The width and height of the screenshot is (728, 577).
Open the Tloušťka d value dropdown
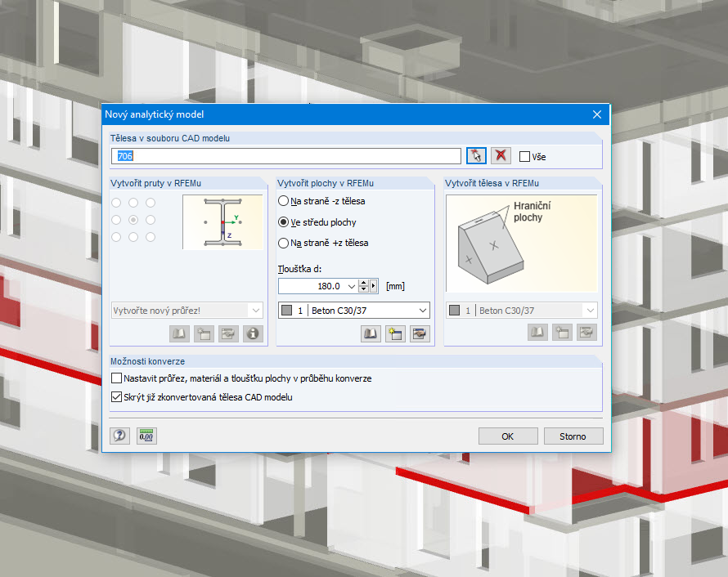[x=351, y=286]
